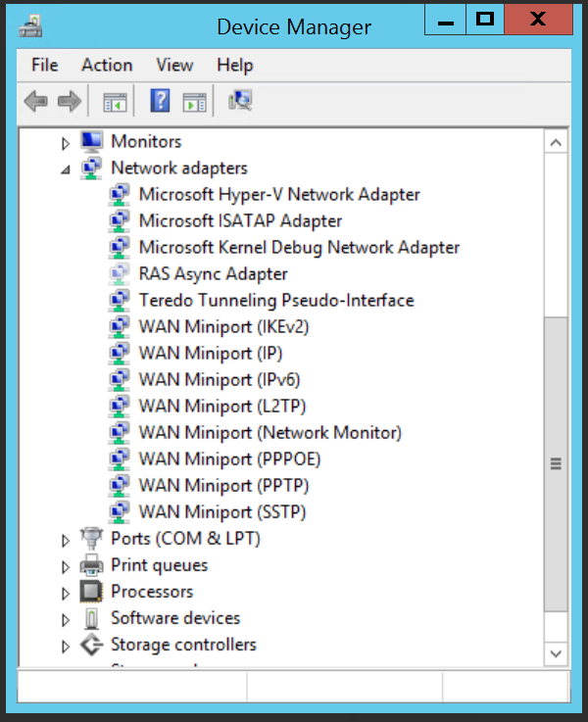Select RAS Async Adapter label
The height and width of the screenshot is (722, 588).
(214, 274)
